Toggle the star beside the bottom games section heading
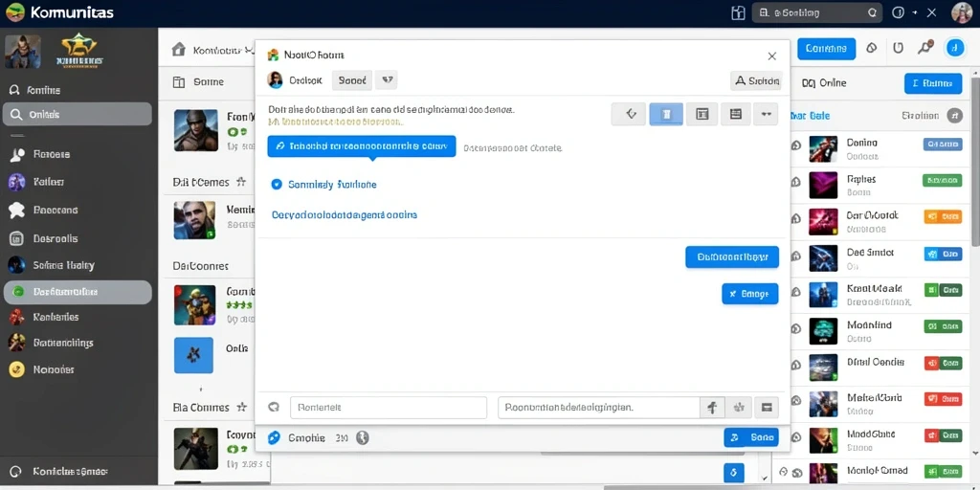 [241, 407]
